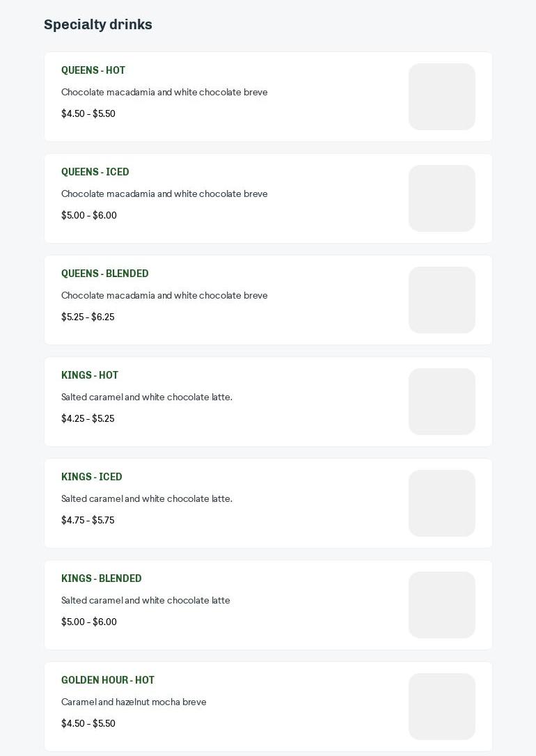Click the $4.25 - $5.25 price range
Image resolution: width=536 pixels, height=756 pixels.
point(88,418)
